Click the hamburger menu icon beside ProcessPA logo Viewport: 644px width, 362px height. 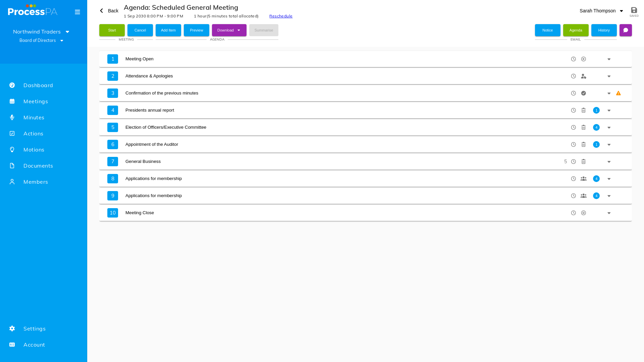77,12
